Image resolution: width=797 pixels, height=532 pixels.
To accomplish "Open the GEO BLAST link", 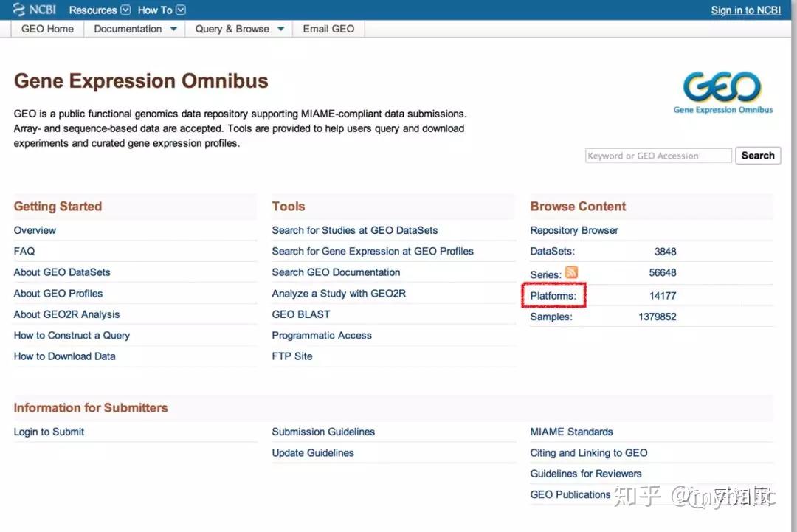I will [301, 314].
